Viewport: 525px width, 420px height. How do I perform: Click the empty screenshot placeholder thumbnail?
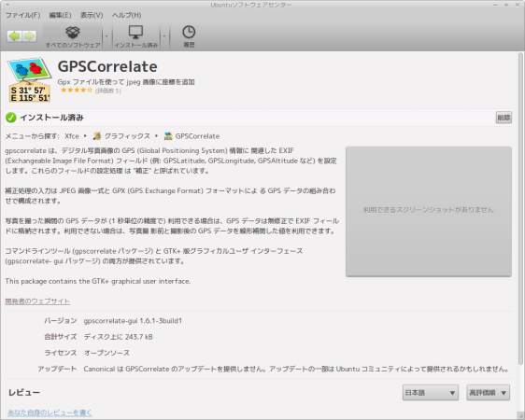point(428,211)
